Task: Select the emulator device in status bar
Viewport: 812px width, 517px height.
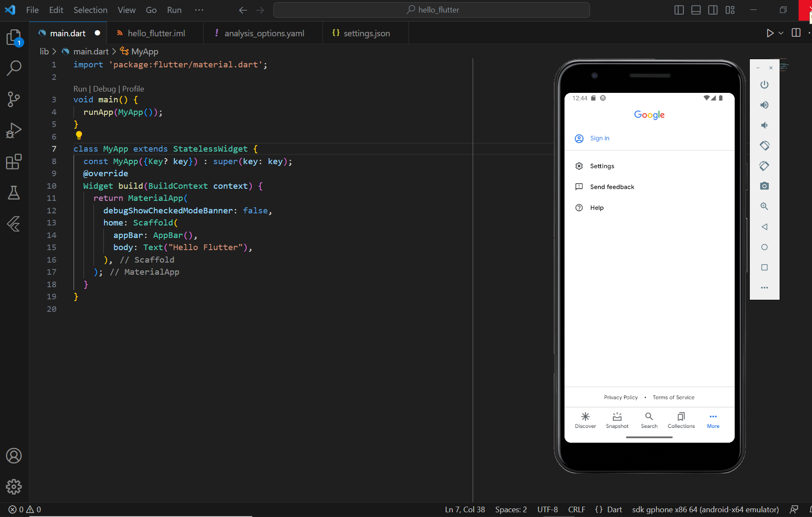Action: (705, 510)
